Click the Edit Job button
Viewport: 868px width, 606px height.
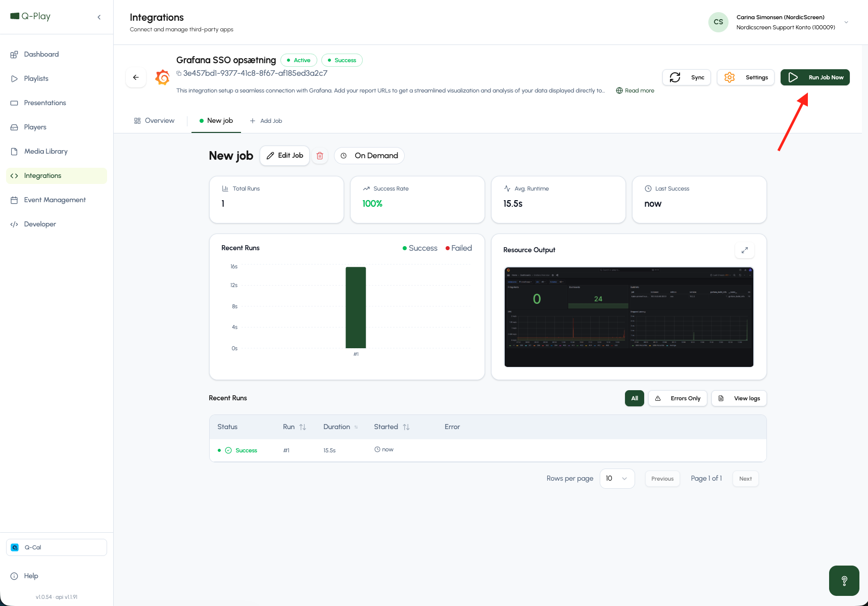[284, 156]
